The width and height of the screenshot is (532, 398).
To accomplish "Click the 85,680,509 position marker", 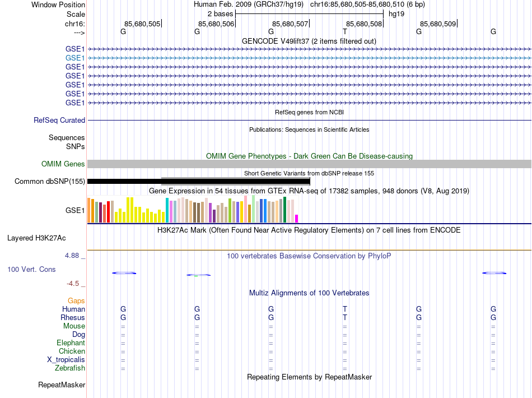I will (438, 24).
